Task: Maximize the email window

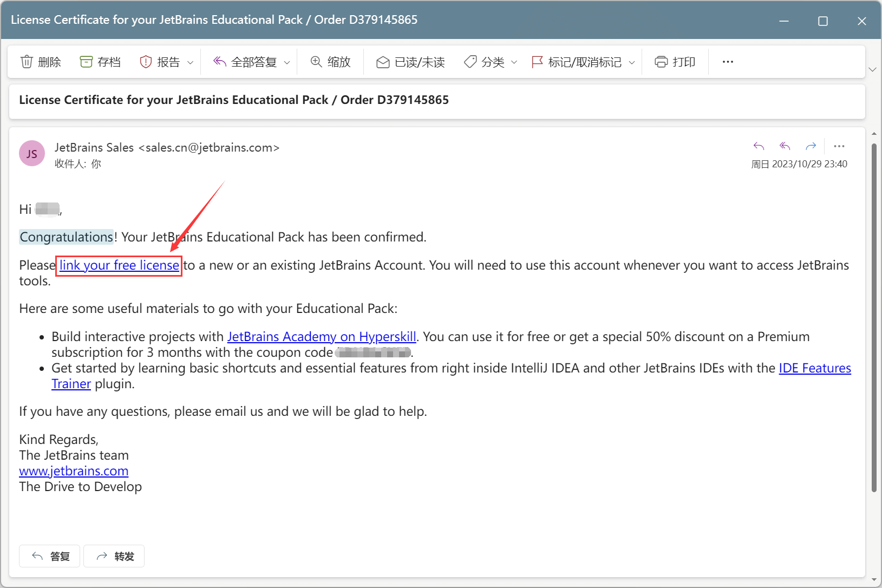Action: click(x=823, y=21)
